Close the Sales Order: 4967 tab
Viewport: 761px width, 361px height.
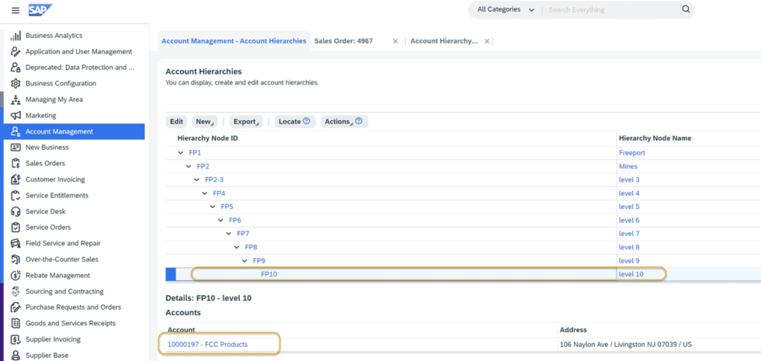[396, 41]
